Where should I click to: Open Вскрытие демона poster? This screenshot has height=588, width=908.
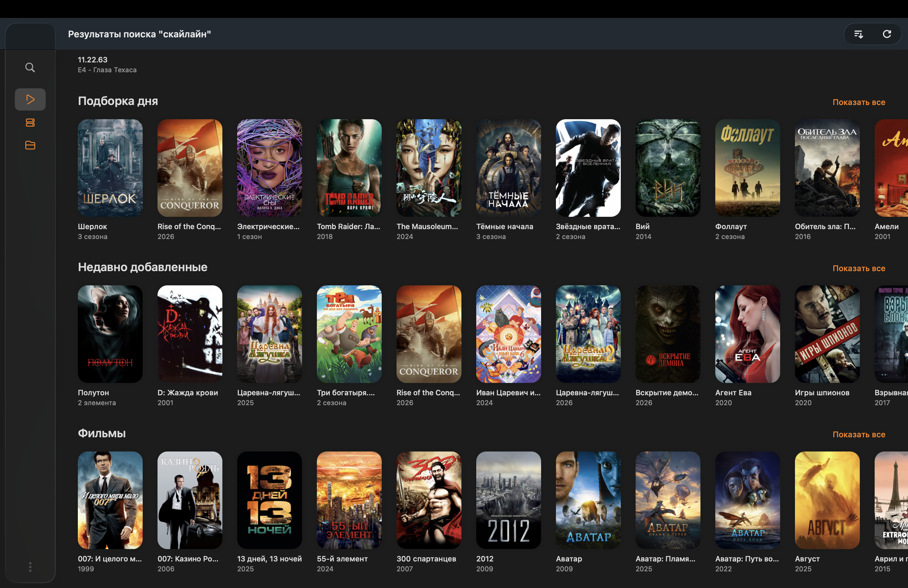point(668,334)
